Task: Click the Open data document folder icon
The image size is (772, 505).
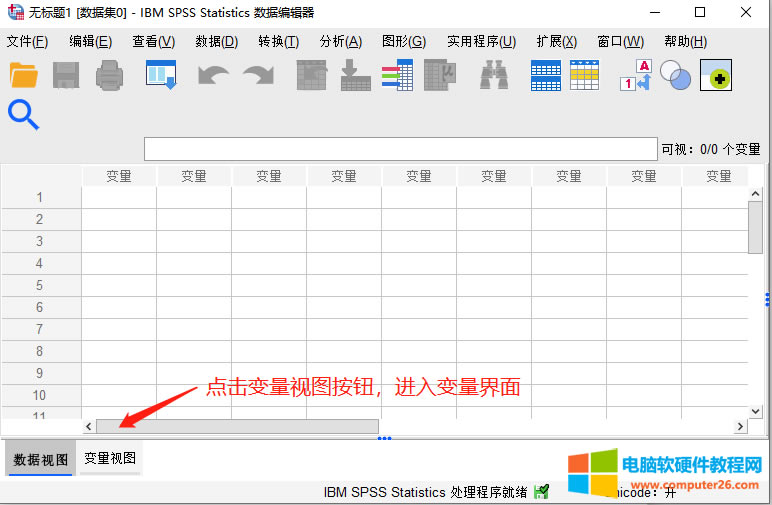Action: click(23, 75)
